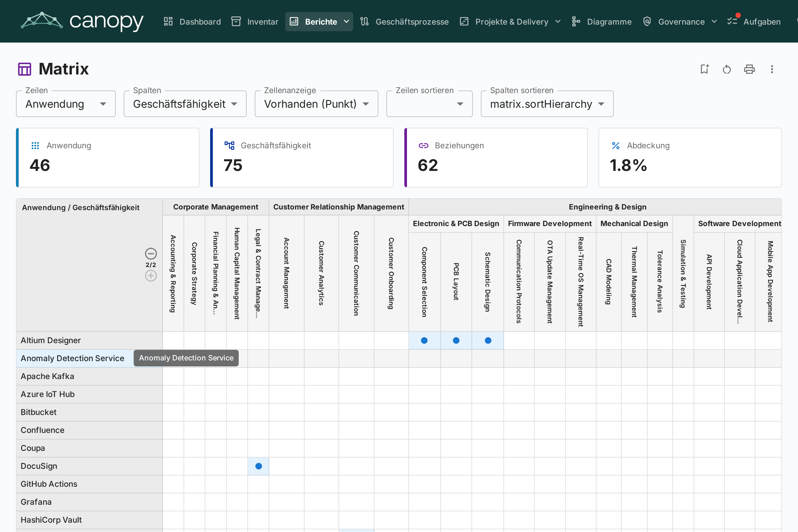Open the more options menu
This screenshot has height=532, width=798.
(772, 69)
